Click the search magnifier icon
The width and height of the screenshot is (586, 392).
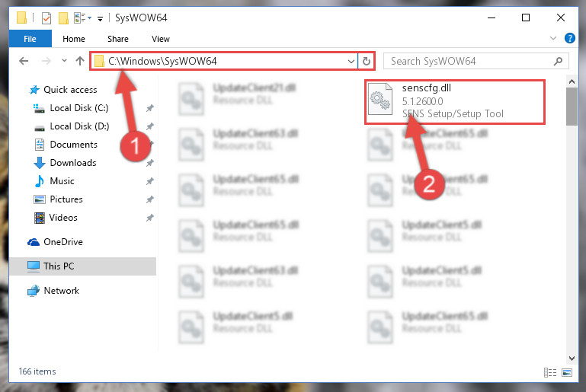tap(558, 61)
